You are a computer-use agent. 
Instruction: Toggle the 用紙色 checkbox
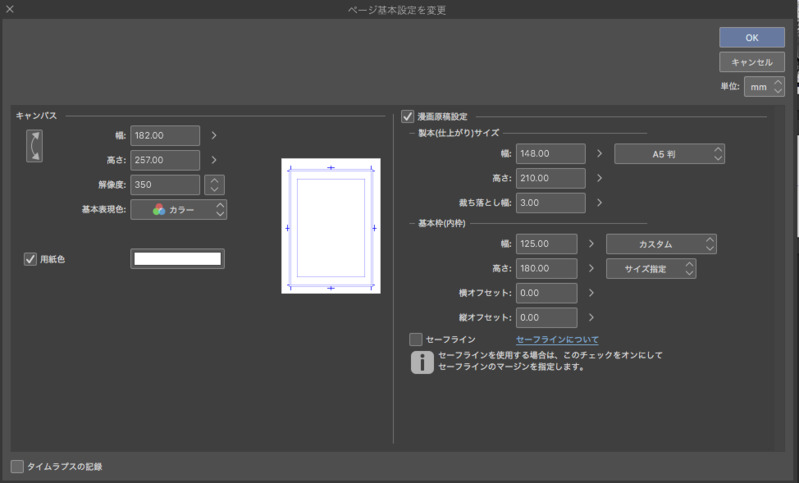[30, 259]
